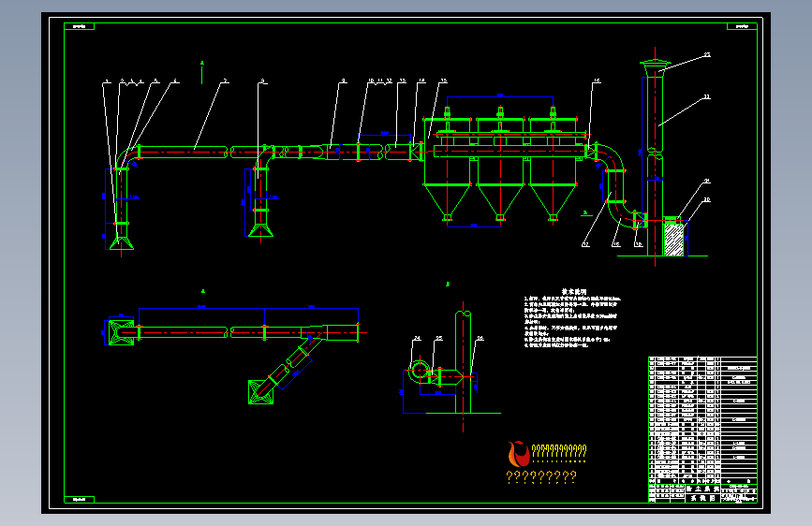Click callout number 17 below the elbow

point(585,244)
